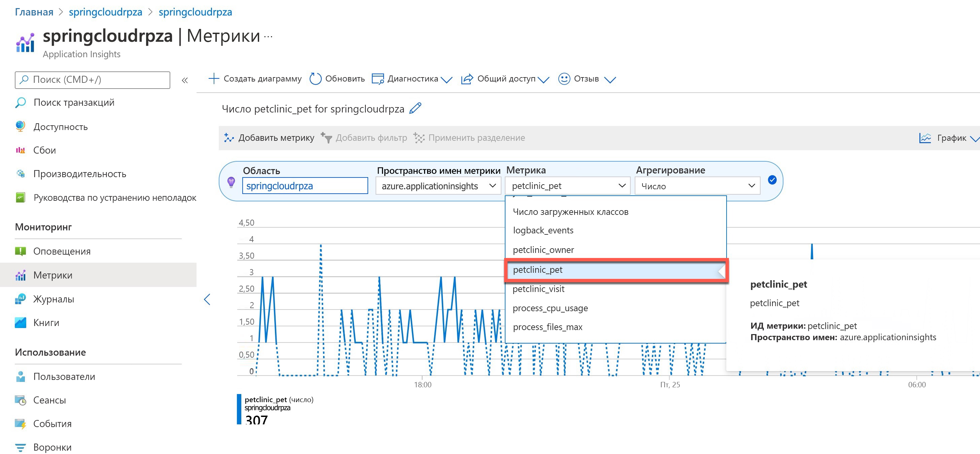This screenshot has height=454, width=980.
Task: Click Добавить метрику button
Action: click(269, 138)
